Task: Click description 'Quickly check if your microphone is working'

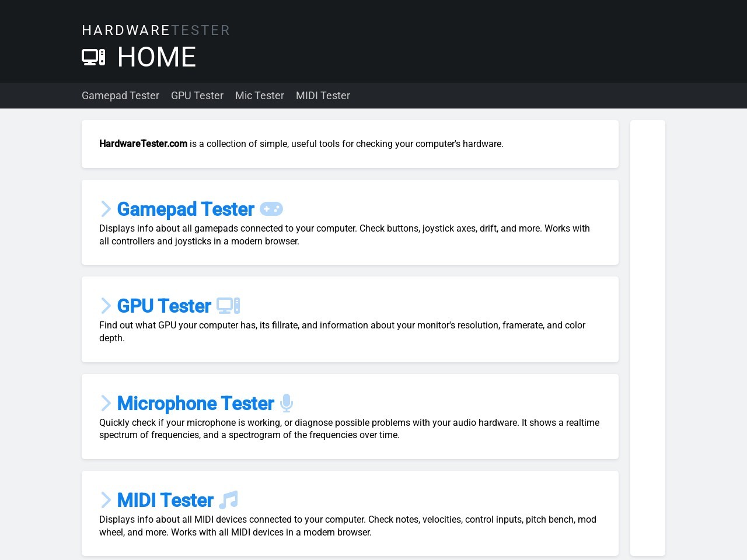Action: 349,429
